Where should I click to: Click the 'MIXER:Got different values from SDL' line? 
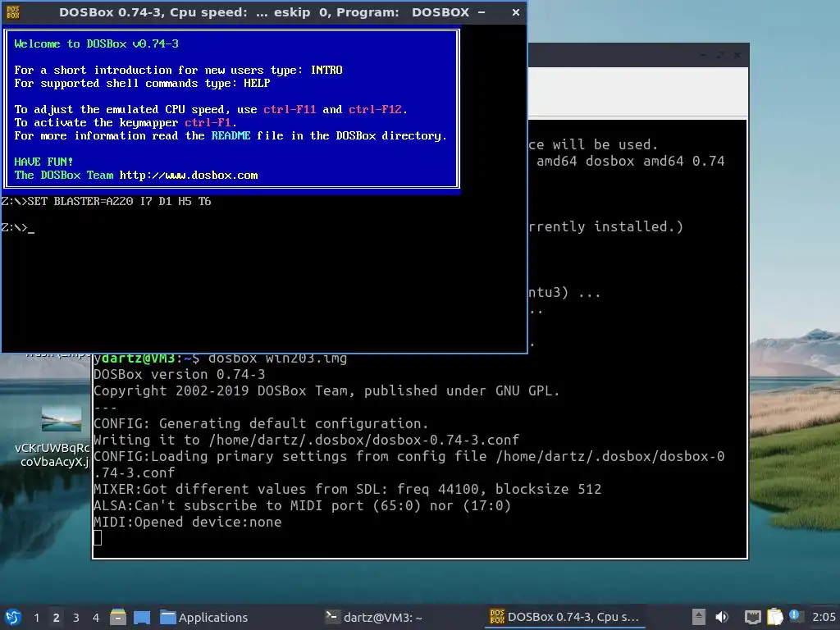(x=348, y=489)
